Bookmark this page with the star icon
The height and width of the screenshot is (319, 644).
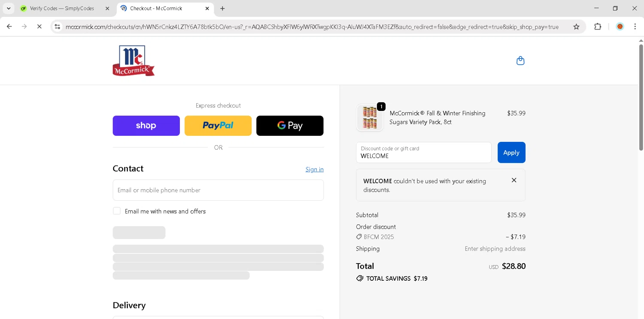point(576,27)
